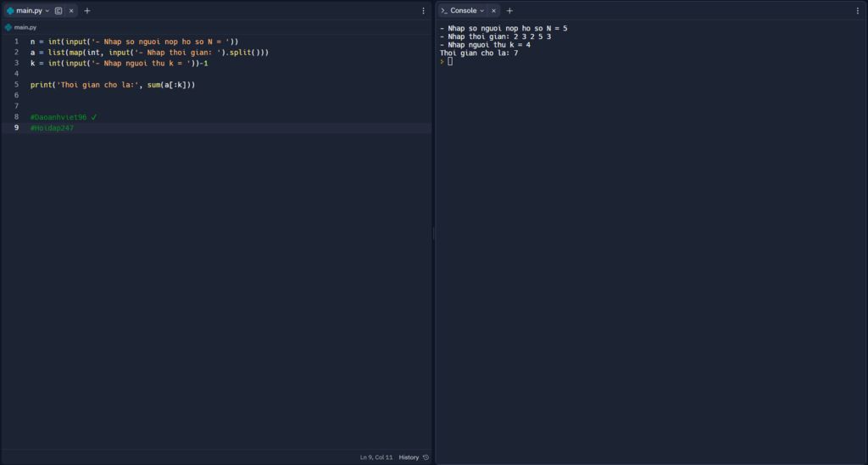This screenshot has width=868, height=465.
Task: Open the History button in status bar
Action: 409,457
